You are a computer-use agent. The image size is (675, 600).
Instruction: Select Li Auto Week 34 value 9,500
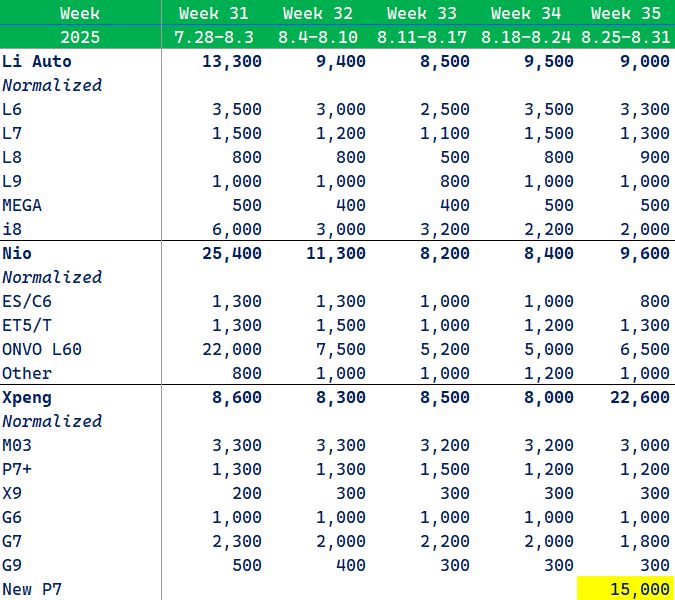[549, 61]
